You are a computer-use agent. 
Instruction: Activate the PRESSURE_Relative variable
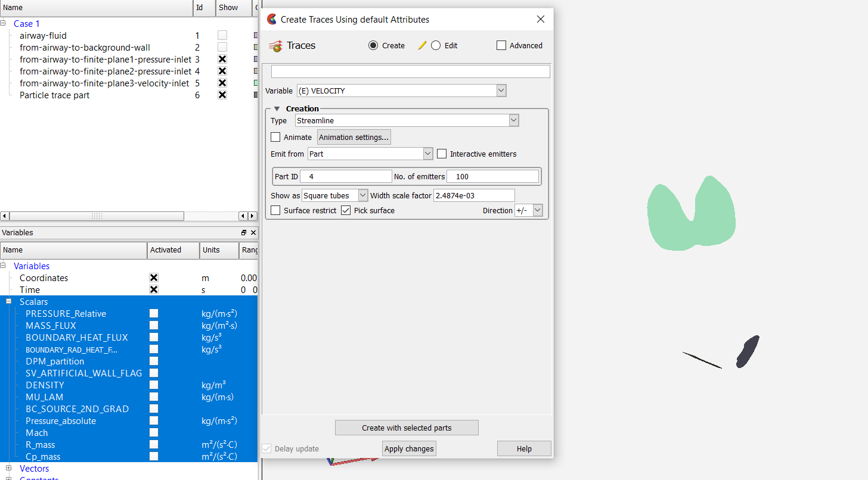click(154, 314)
